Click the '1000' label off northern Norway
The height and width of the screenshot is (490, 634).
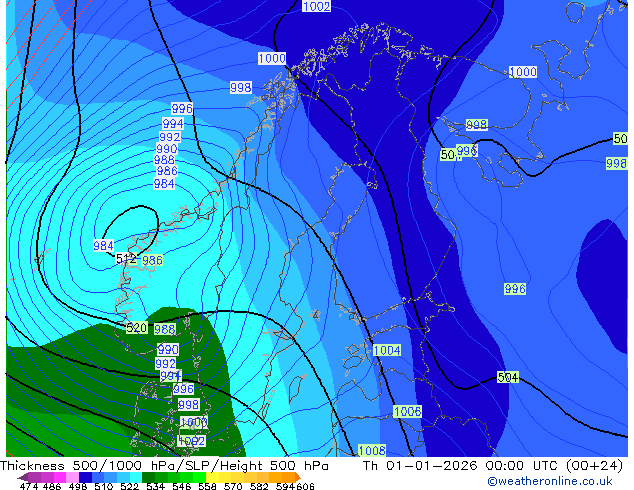(x=272, y=59)
